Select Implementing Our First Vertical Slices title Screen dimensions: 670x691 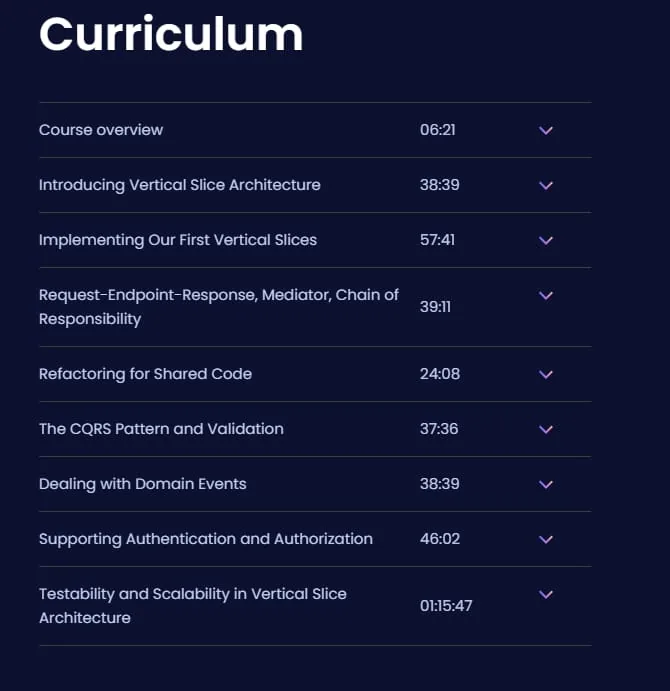(x=178, y=240)
